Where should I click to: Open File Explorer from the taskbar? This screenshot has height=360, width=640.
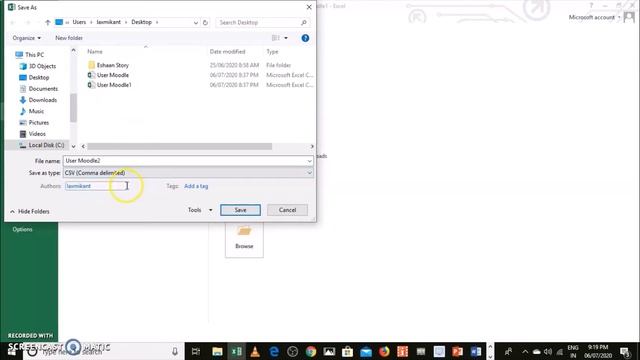click(x=217, y=351)
